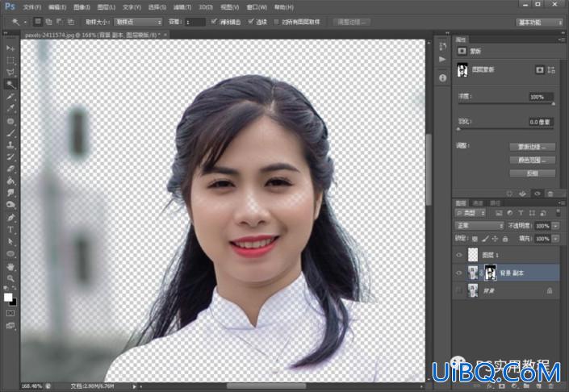Viewport: 569px width, 392px height.
Task: Select the Eyedropper tool
Action: [10, 108]
